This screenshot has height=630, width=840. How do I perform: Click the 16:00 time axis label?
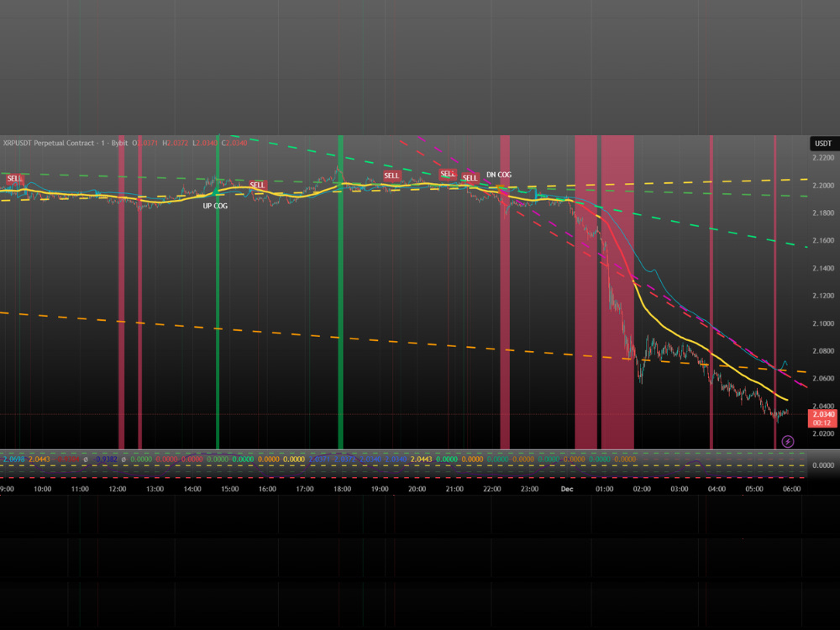click(x=267, y=489)
